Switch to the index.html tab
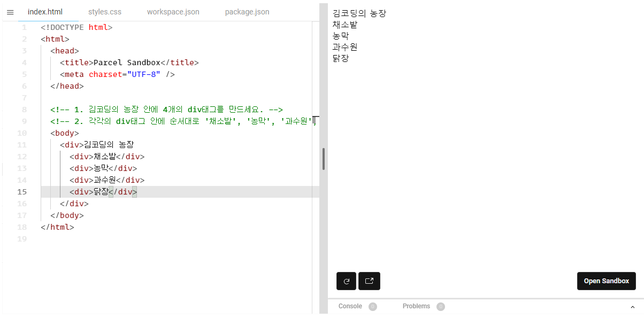Image resolution: width=644 pixels, height=319 pixels. (x=45, y=12)
